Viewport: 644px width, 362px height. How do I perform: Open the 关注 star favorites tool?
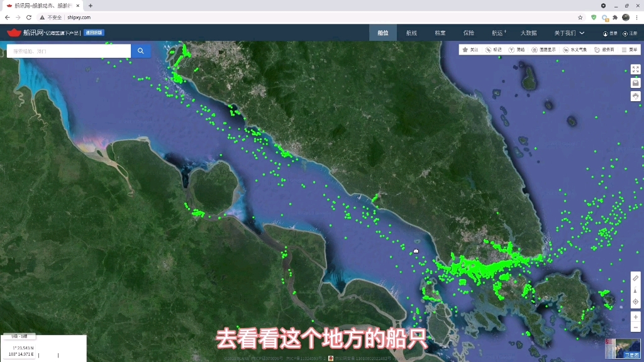pyautogui.click(x=470, y=50)
